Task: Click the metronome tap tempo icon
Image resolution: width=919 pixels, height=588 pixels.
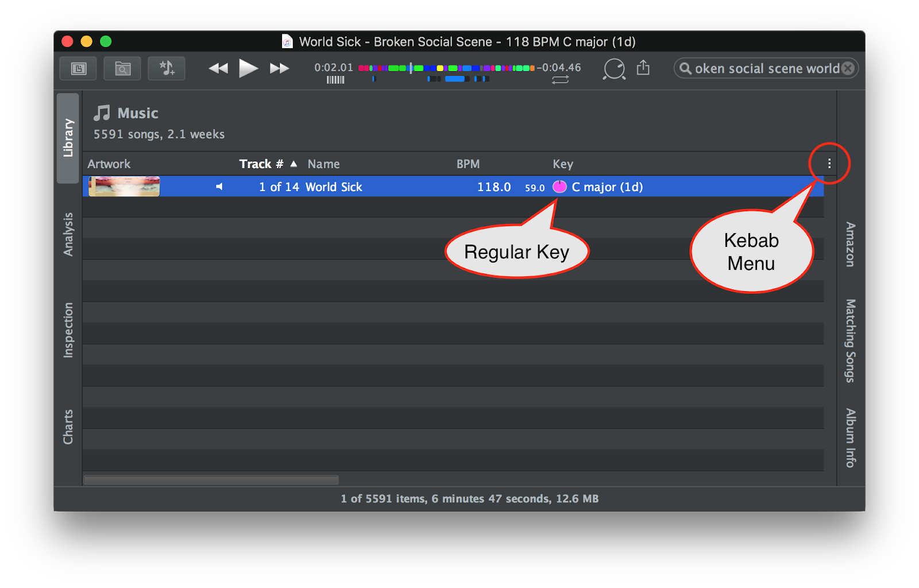Action: coord(614,69)
